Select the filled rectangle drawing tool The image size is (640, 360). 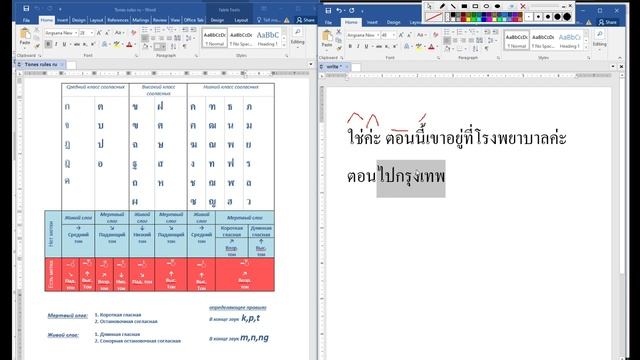click(x=464, y=6)
